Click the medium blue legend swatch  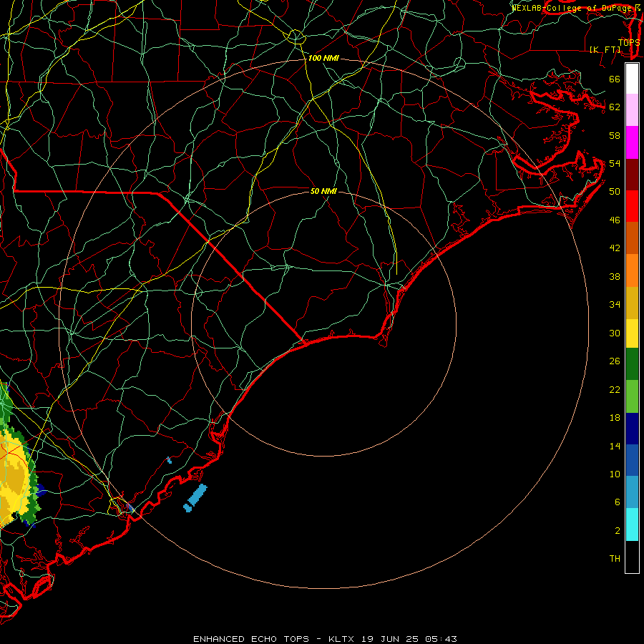point(632,460)
